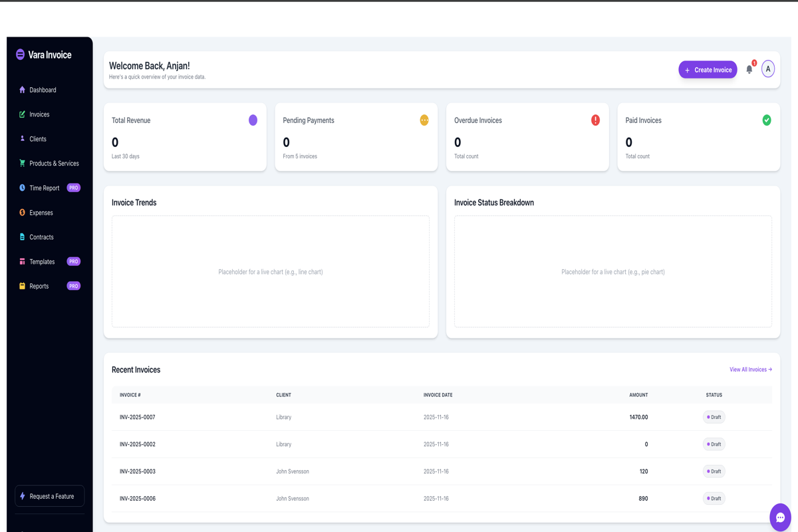Click the purple Total Revenue indicator
Viewport: 798px width, 532px height.
tap(252, 120)
